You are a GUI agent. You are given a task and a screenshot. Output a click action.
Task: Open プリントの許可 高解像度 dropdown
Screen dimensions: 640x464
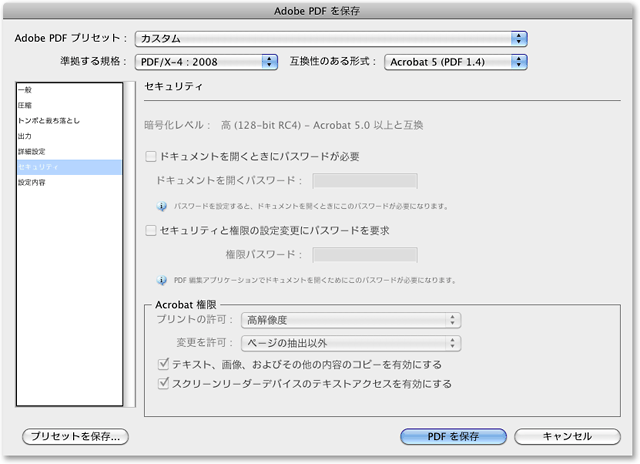tap(351, 320)
